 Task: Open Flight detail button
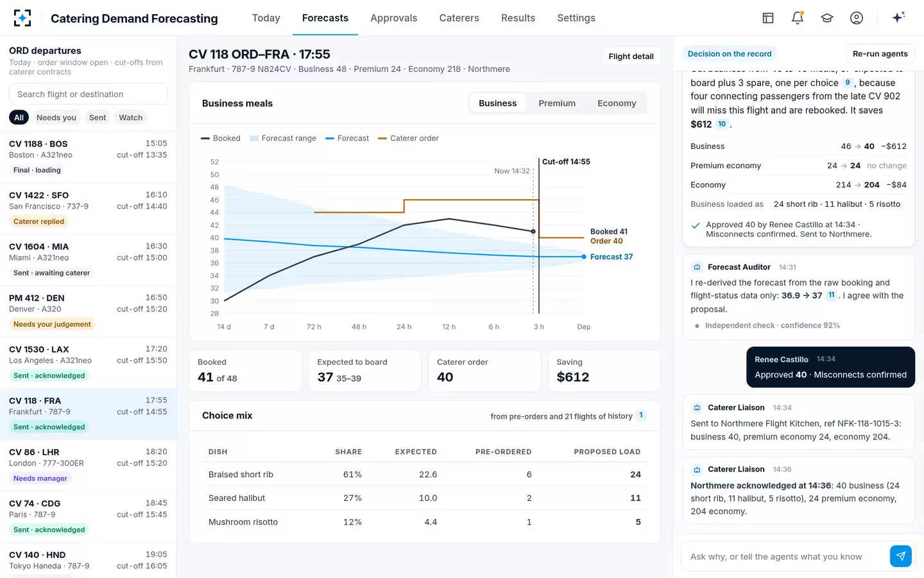point(631,57)
